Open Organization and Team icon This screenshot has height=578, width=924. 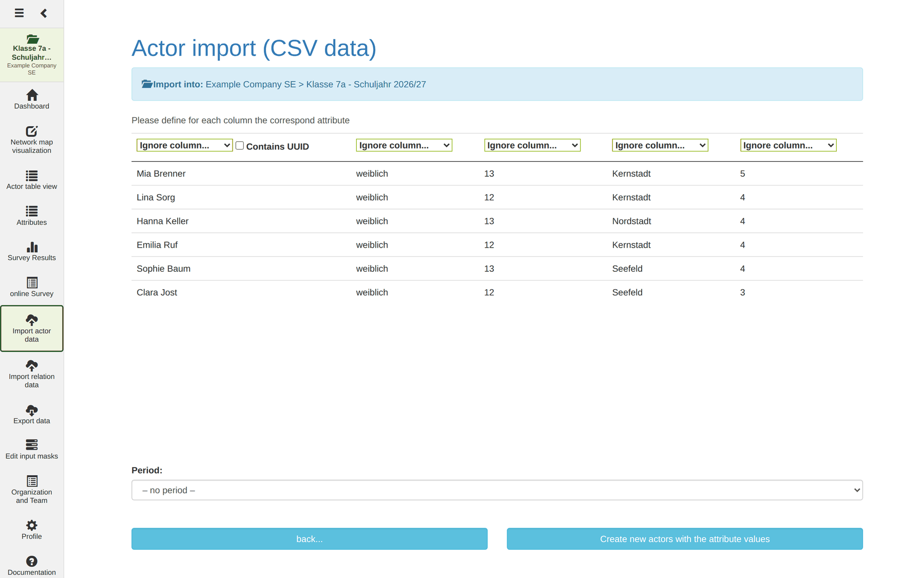pos(32,481)
